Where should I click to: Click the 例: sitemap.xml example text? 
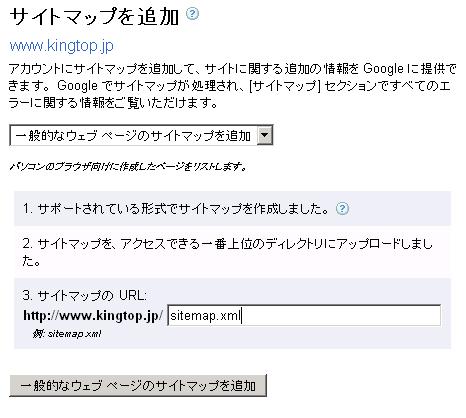pos(67,334)
